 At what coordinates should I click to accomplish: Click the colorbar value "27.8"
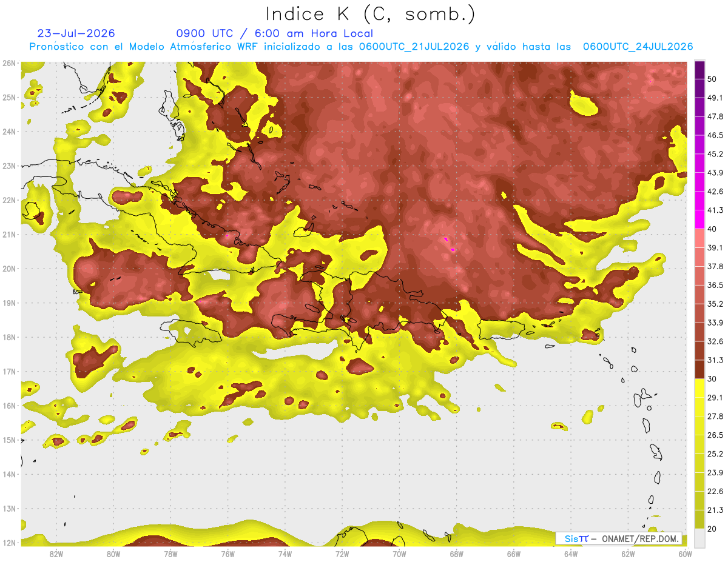coord(715,416)
